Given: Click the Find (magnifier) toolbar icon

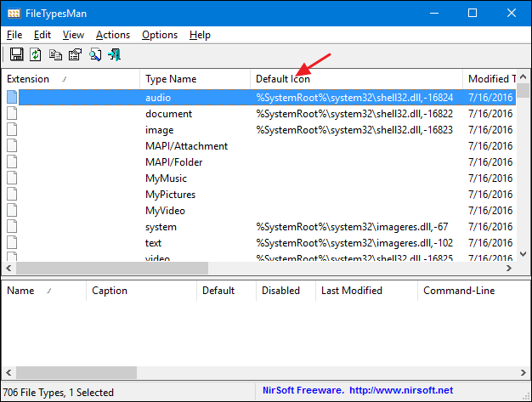Looking at the screenshot, I should point(95,55).
